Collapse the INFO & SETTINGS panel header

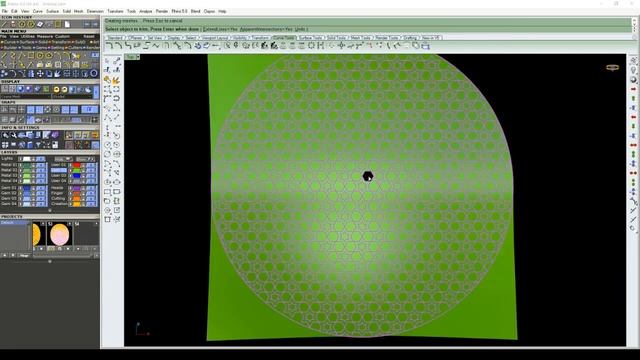49,128
